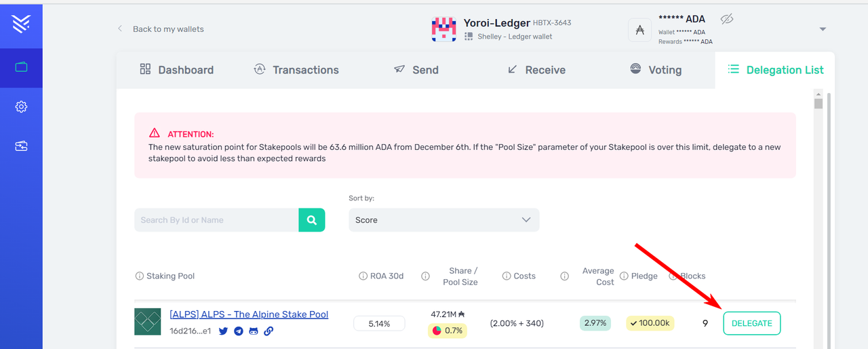Click the ALPS pool Twitter icon

[223, 331]
